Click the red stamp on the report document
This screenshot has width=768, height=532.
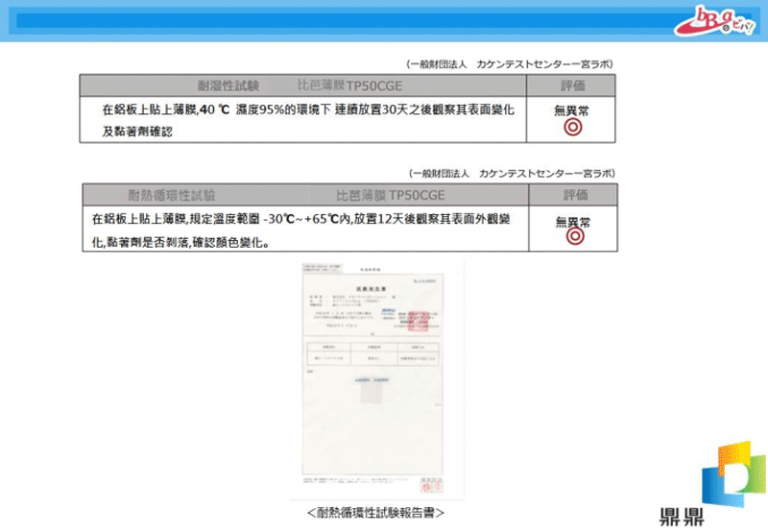click(x=419, y=322)
